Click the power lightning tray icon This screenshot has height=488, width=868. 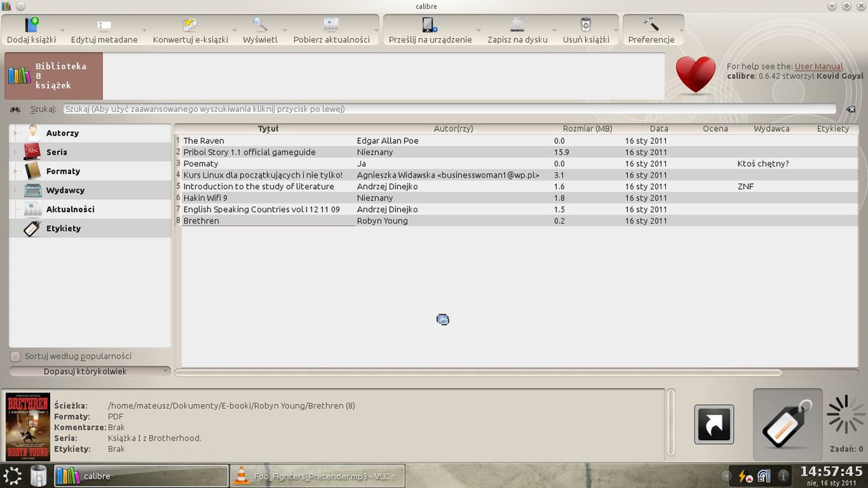pyautogui.click(x=745, y=476)
